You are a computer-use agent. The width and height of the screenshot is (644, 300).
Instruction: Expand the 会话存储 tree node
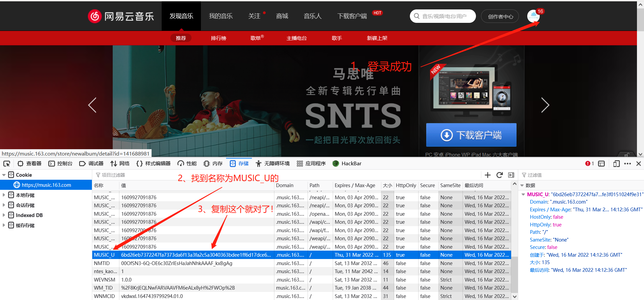coord(4,205)
